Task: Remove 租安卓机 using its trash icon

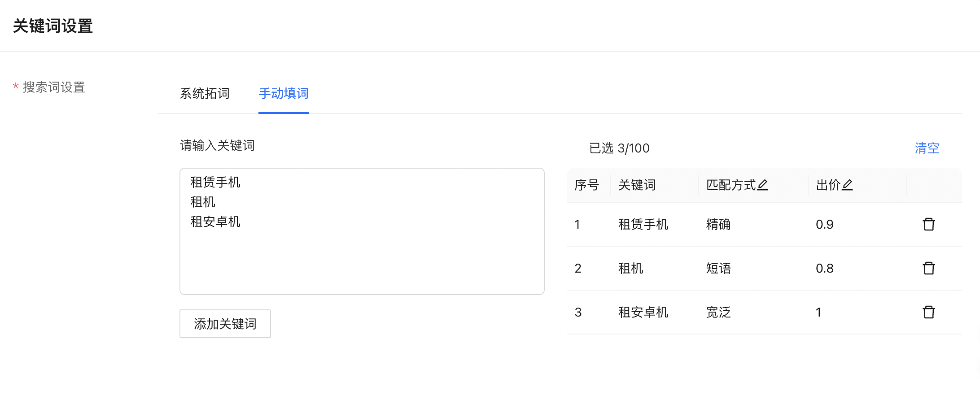Action: pos(928,312)
